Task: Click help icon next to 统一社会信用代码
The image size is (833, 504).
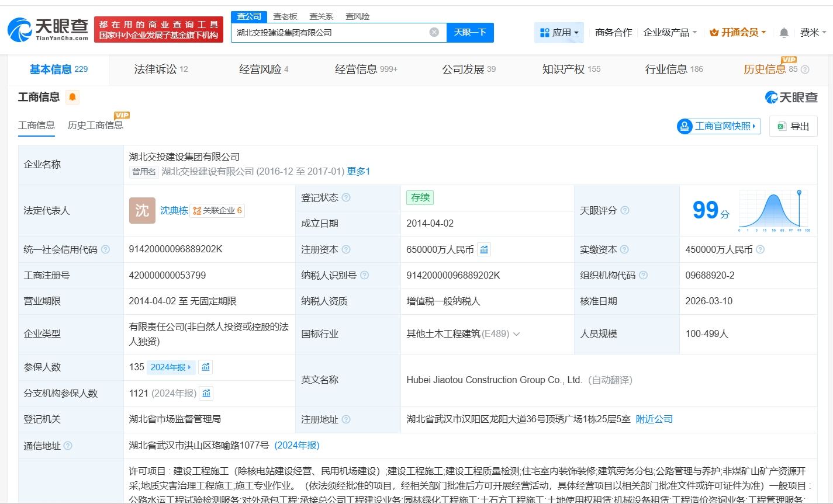Action: pos(105,250)
